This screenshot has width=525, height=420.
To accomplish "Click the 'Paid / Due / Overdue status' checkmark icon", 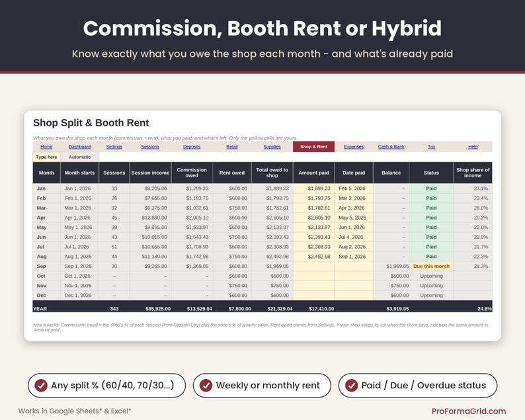I will coord(352,386).
